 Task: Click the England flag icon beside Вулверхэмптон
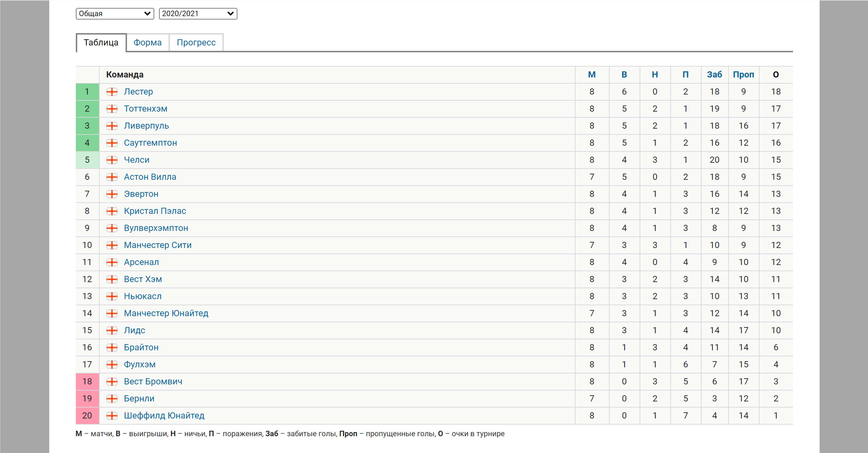point(112,228)
